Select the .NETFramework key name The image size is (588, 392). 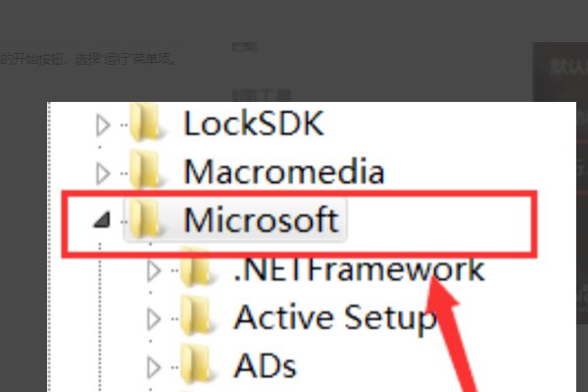359,269
